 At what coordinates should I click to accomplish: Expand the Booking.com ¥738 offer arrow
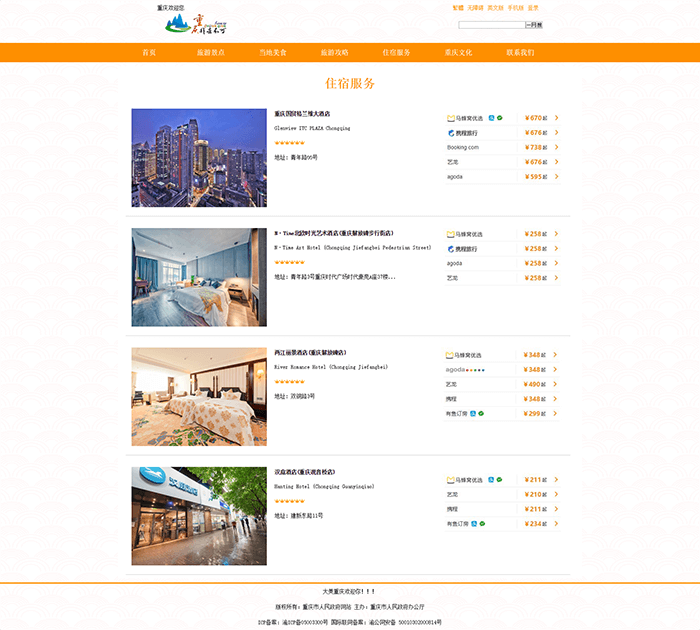(x=556, y=147)
